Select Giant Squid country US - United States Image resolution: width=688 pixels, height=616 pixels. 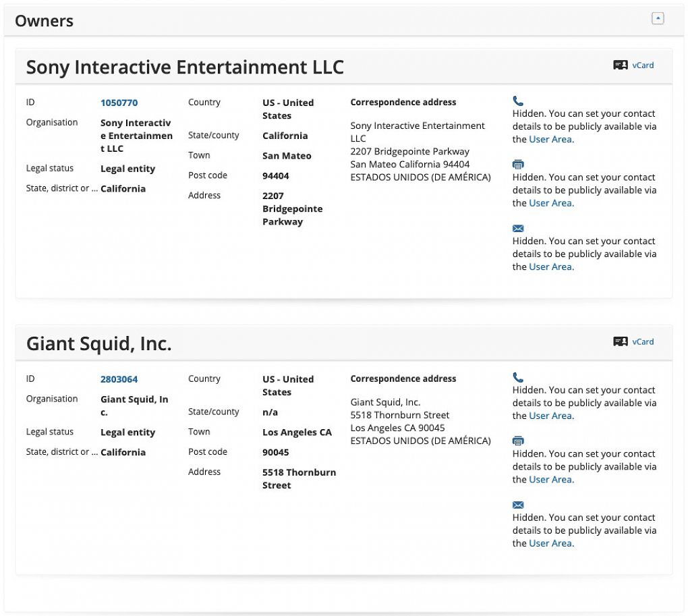[288, 386]
